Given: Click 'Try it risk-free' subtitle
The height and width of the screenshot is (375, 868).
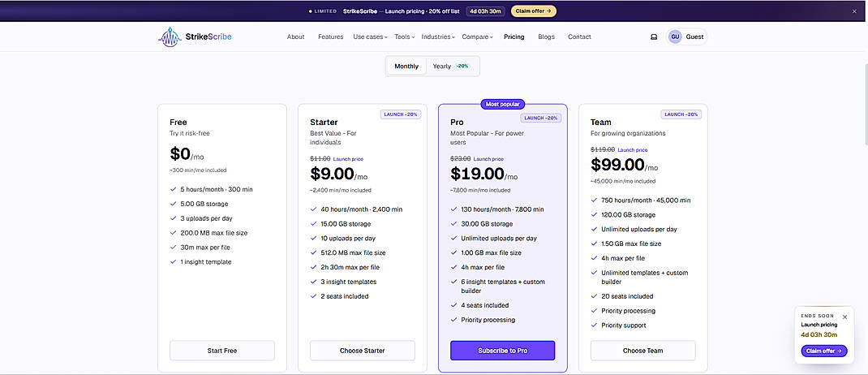Looking at the screenshot, I should pos(190,133).
